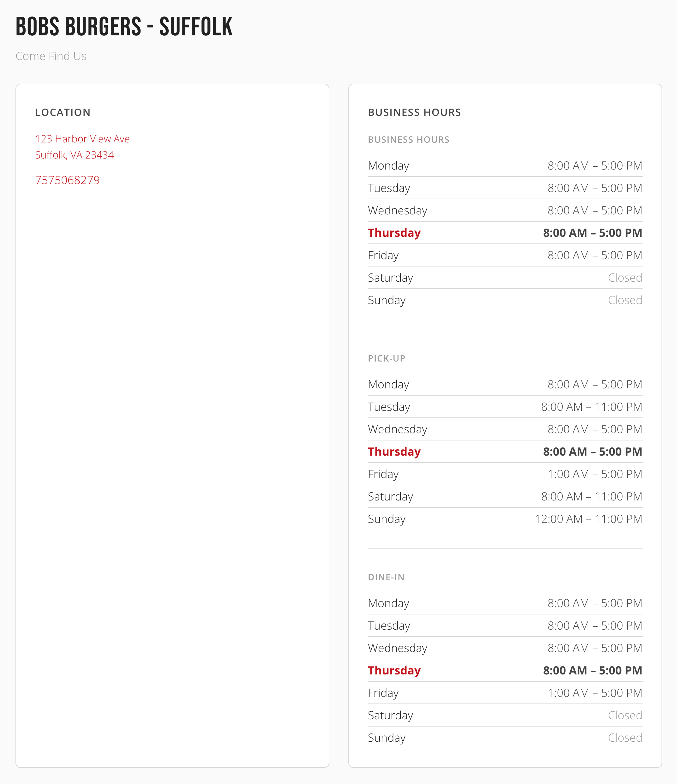677x784 pixels.
Task: Click Saturday Closed status in Dine-In list
Action: point(625,715)
